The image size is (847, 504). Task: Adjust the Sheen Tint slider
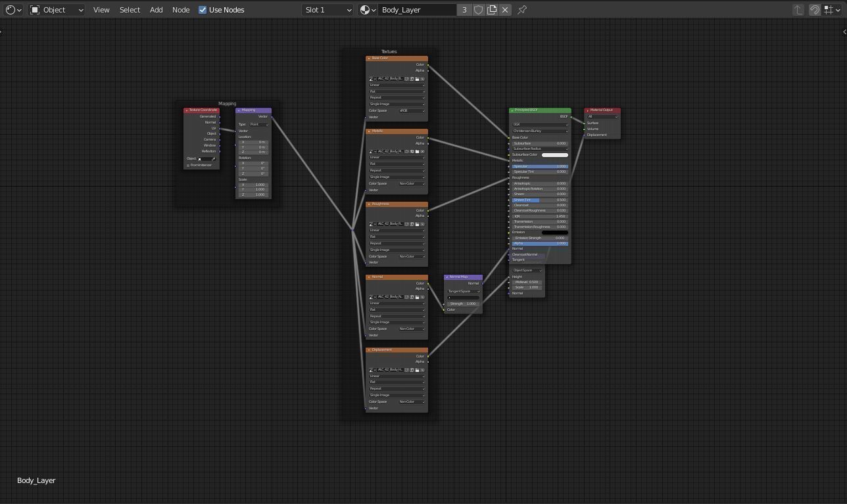point(539,200)
